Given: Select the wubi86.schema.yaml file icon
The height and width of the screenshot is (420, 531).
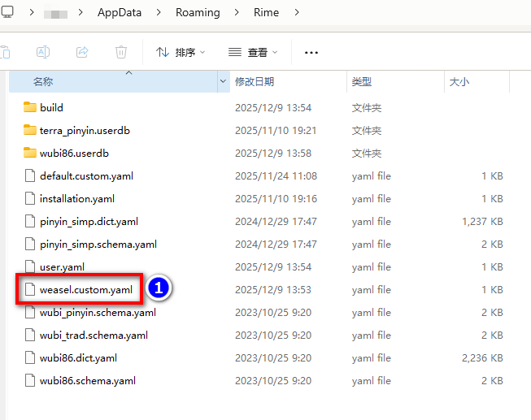Looking at the screenshot, I should pyautogui.click(x=30, y=380).
